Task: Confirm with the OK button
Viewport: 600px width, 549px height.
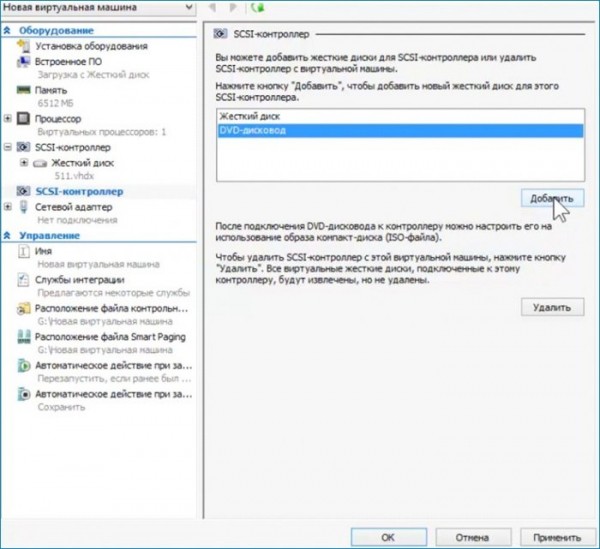Action: 388,538
